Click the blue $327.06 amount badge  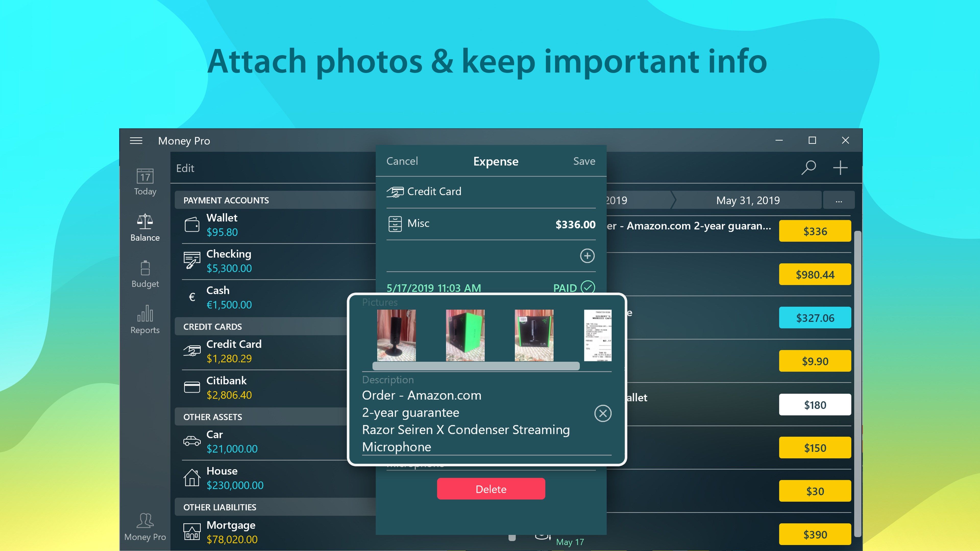(x=815, y=318)
